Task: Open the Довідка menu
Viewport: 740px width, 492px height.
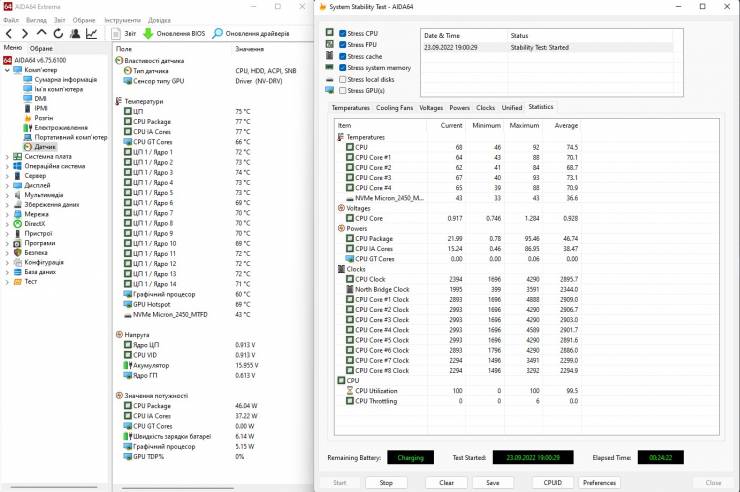Action: (x=159, y=20)
